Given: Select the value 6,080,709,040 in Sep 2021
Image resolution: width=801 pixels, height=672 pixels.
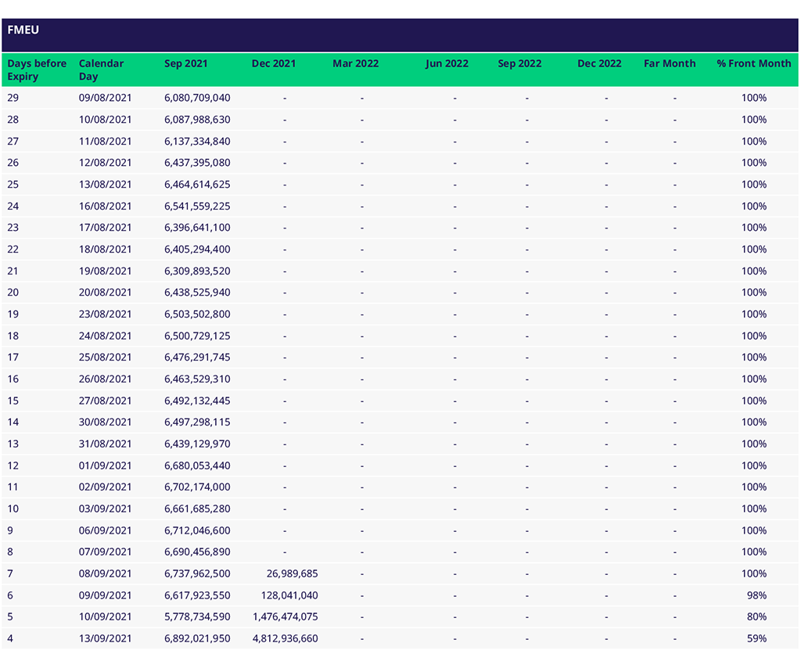Looking at the screenshot, I should coord(197,98).
